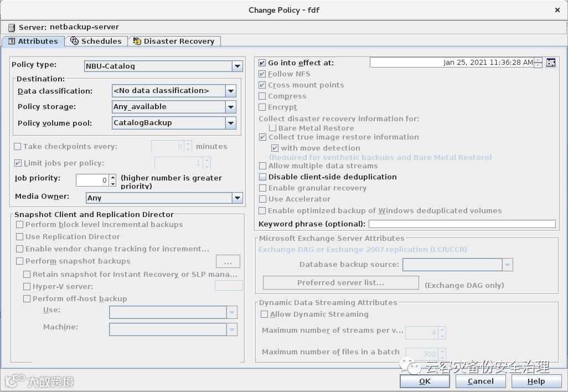Toggle Limit jobs per policy checkbox
Viewport: 568px width, 392px height.
[18, 163]
